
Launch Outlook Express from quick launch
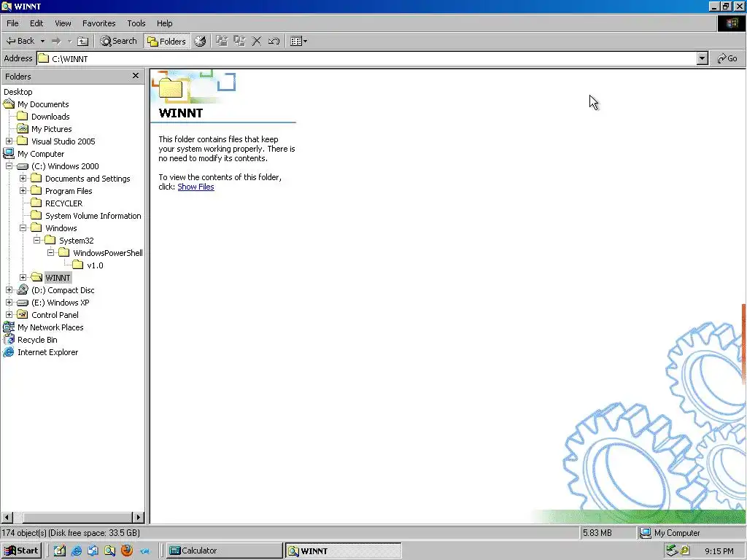(x=93, y=551)
